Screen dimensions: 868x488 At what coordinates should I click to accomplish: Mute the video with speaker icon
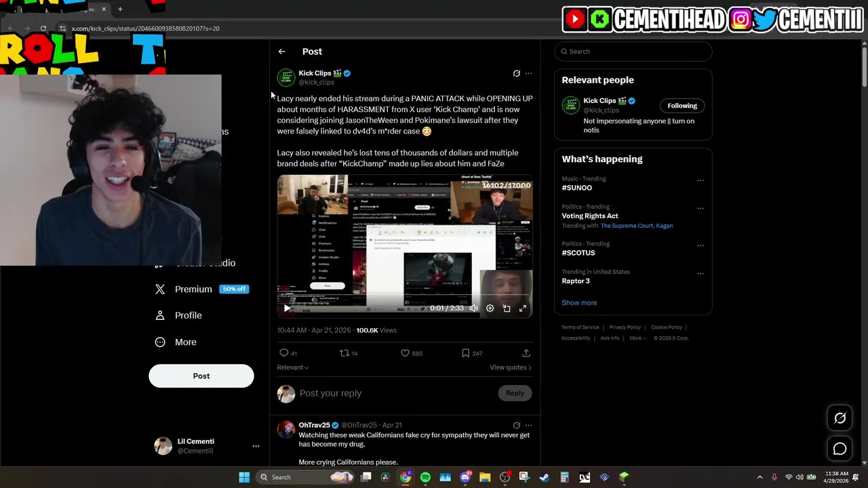tap(473, 308)
